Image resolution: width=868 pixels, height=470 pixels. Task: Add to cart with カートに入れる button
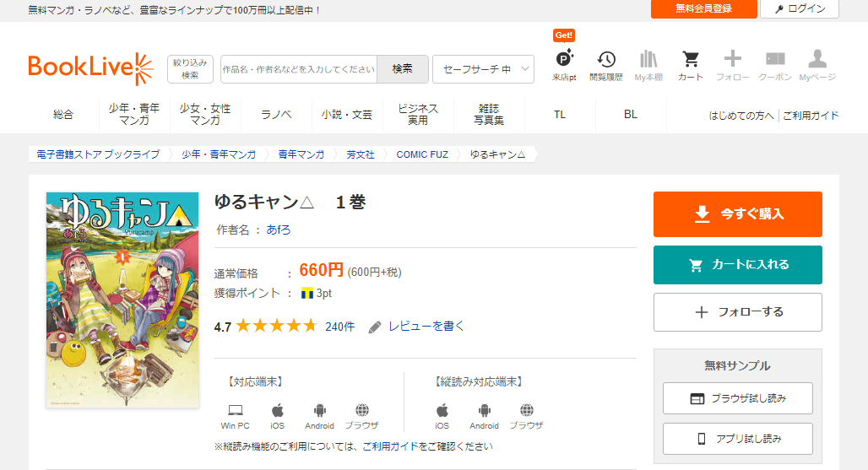click(737, 265)
